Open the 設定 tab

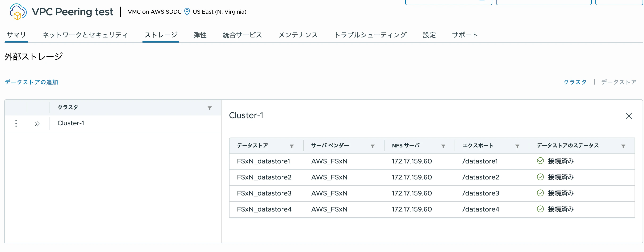pyautogui.click(x=429, y=35)
